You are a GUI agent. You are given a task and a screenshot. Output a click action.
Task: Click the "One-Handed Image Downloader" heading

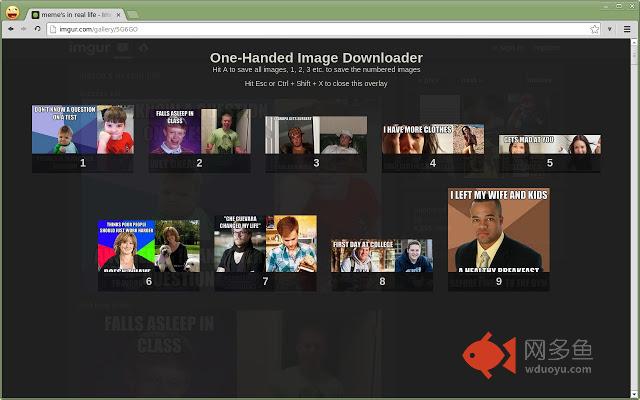click(316, 58)
